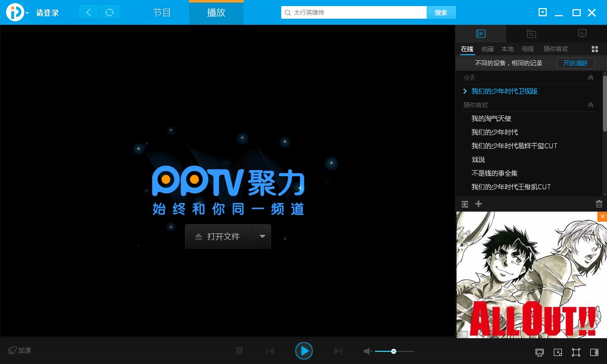Close the ALL OUT!! advertisement

[602, 216]
